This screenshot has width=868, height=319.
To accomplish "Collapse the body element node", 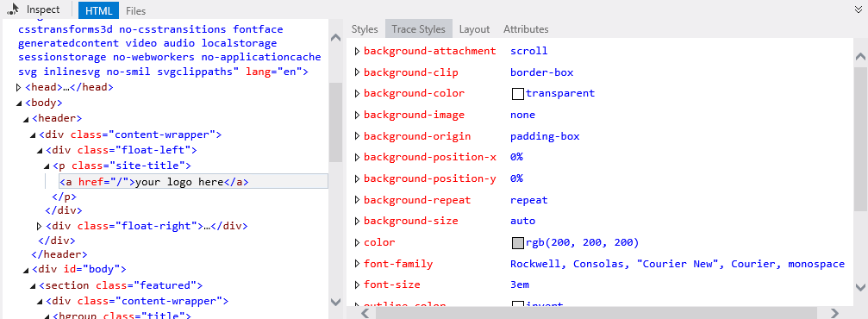I will coord(19,103).
